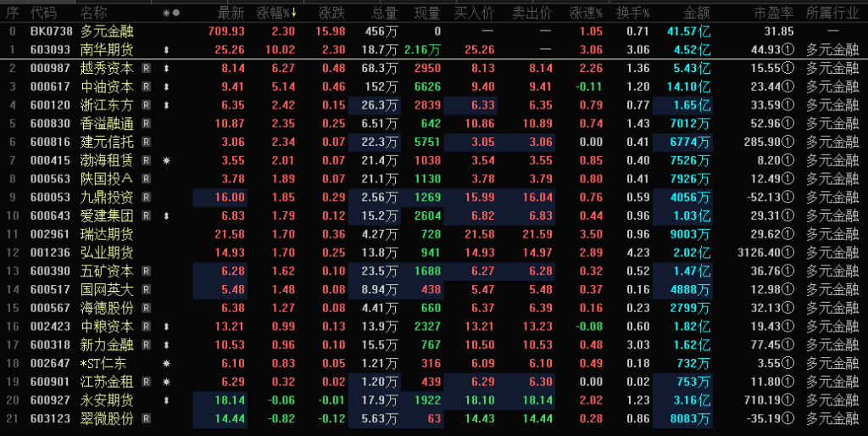Viewport: 868px width, 436px height.
Task: Click the 序 column header
Action: click(x=12, y=13)
